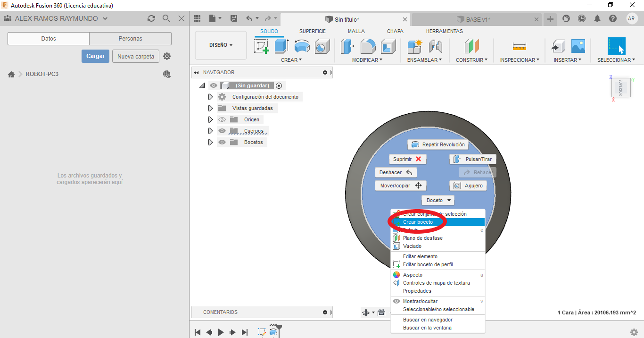This screenshot has height=338, width=644.
Task: Toggle visibility of root component (Sin guardar)
Action: (x=214, y=85)
